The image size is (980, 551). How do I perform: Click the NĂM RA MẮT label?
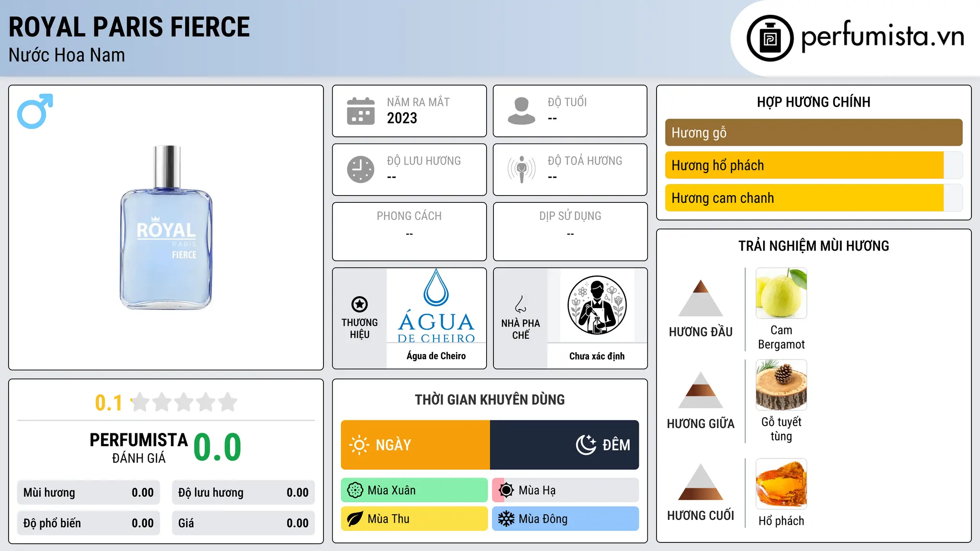tap(418, 102)
